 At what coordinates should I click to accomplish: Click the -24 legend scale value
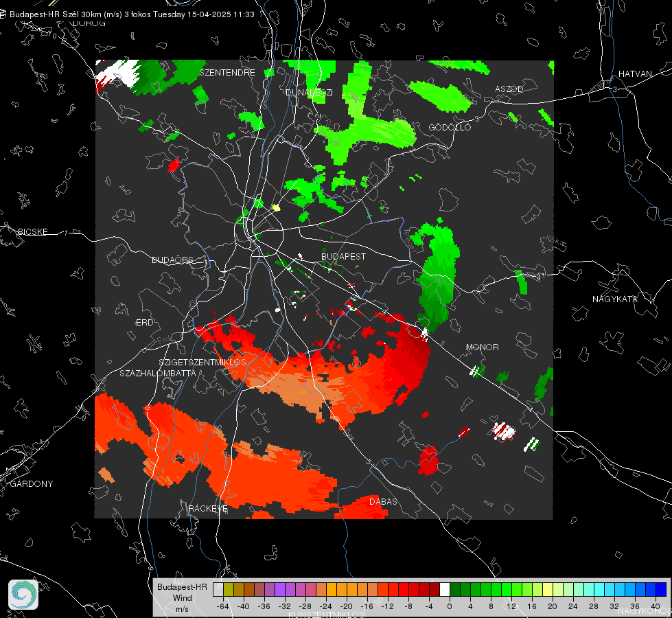(326, 606)
